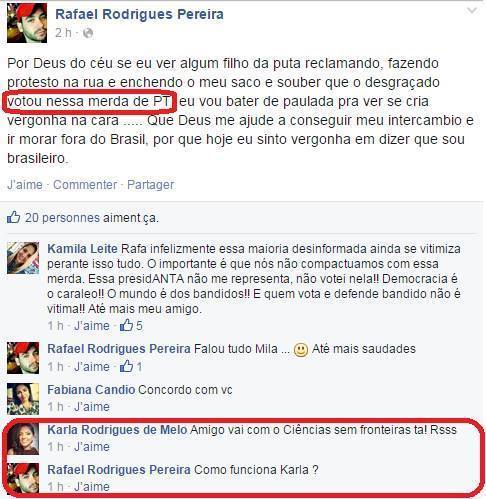486x499 pixels.
Task: Like Rafael's 'Como funciona Karla' comment
Action: click(x=92, y=487)
